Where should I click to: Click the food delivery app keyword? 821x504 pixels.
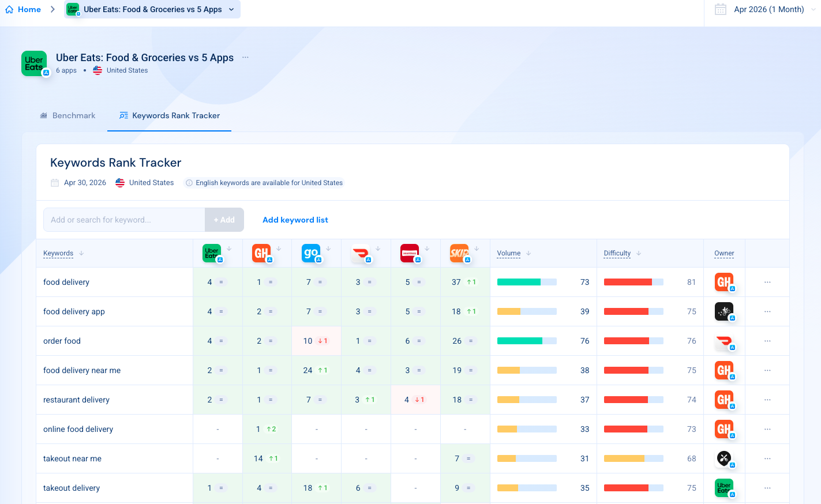pos(74,311)
